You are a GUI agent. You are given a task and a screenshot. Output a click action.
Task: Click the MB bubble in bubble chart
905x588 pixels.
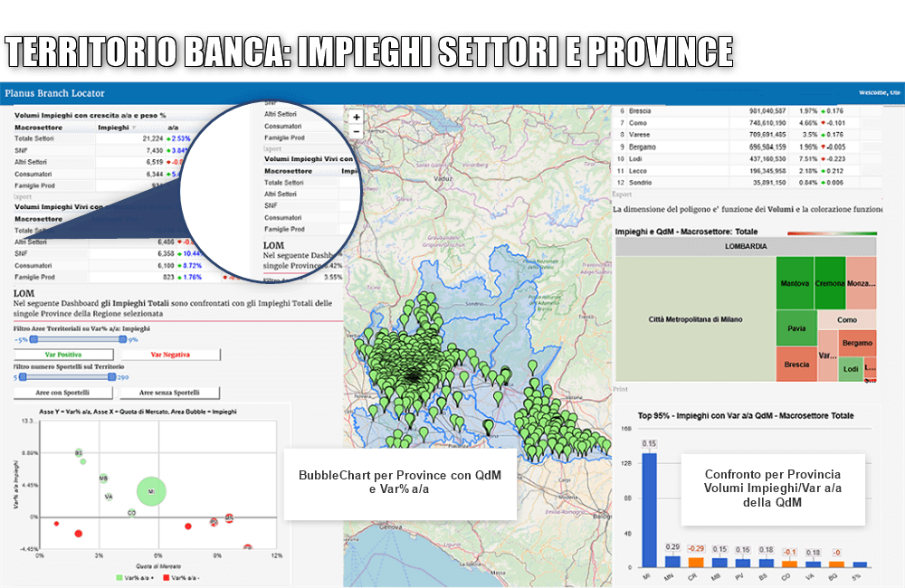pos(103,479)
